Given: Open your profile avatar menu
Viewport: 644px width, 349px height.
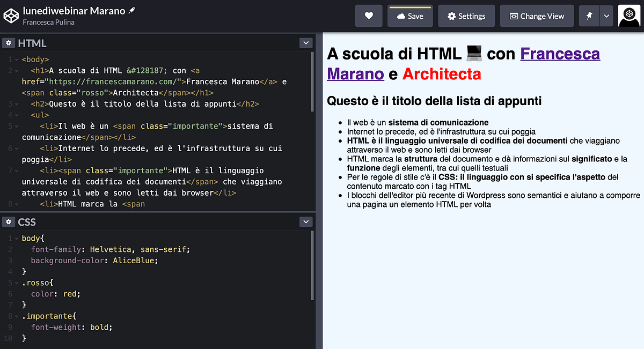Looking at the screenshot, I should (629, 16).
